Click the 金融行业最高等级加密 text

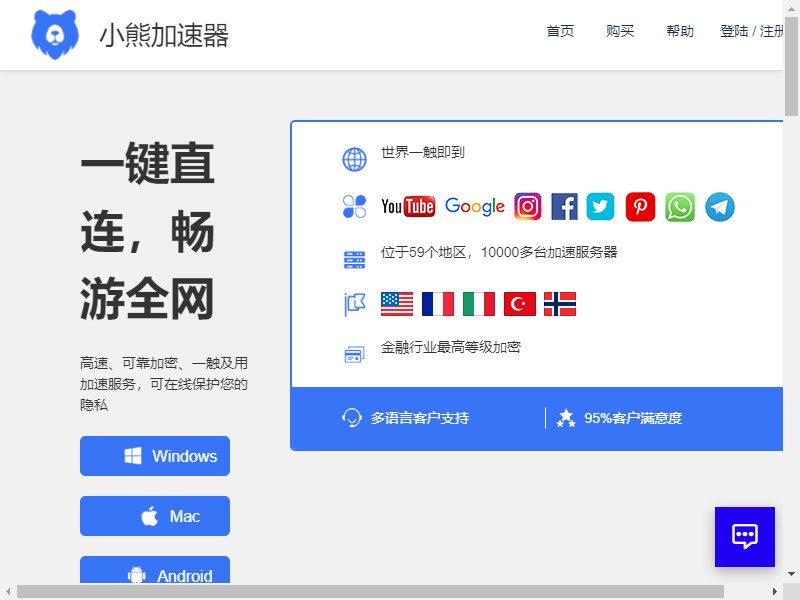coord(451,347)
